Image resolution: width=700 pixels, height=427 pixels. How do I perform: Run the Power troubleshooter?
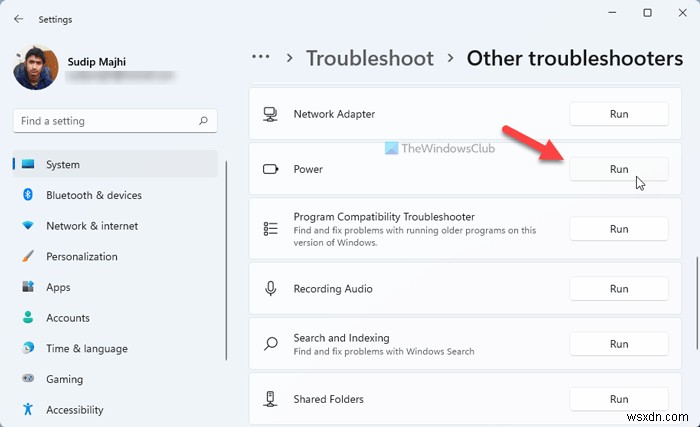(x=619, y=169)
